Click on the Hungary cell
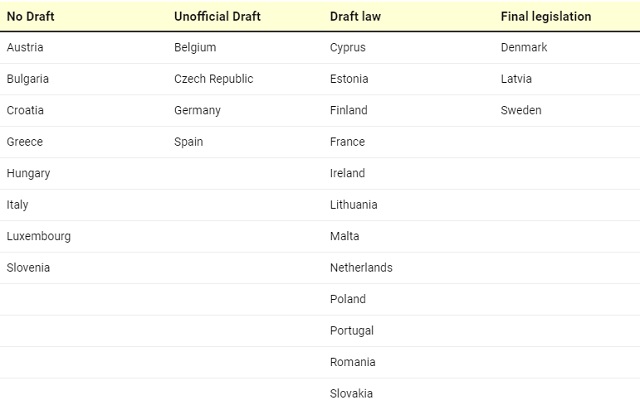This screenshot has height=405, width=640. click(28, 174)
